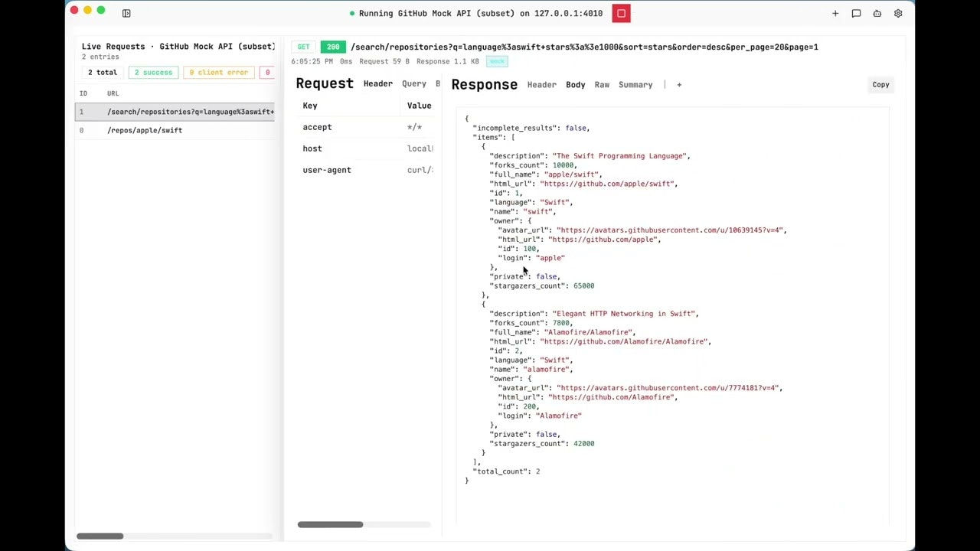The width and height of the screenshot is (980, 551).
Task: Click the Alamofire/Alamofire html_url value
Action: 625,341
